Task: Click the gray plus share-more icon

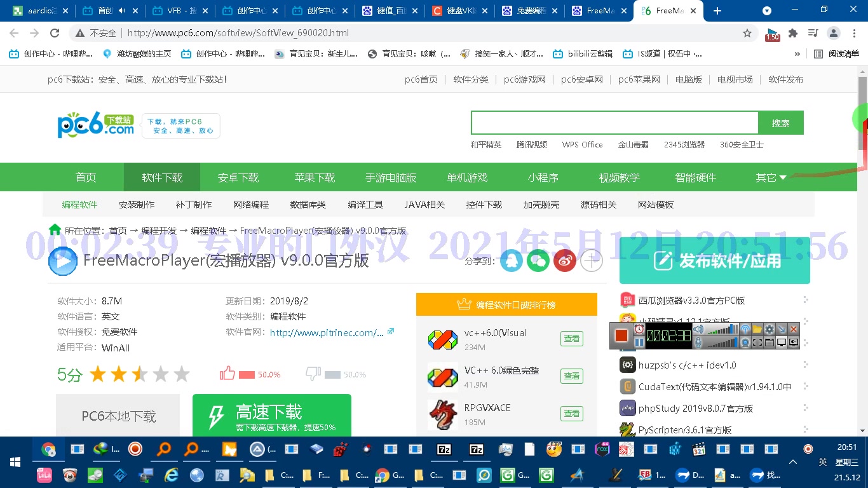Action: [592, 261]
